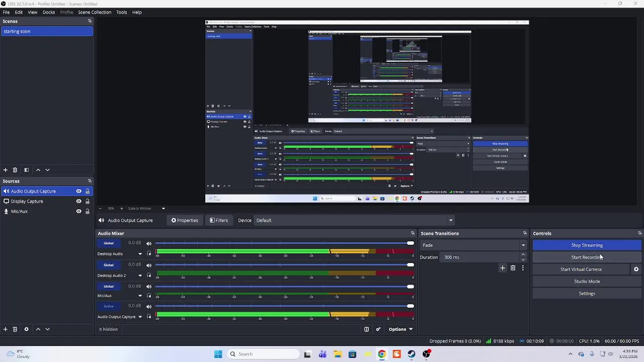
Task: Zoom in the preview with plus icon
Action: click(121, 208)
